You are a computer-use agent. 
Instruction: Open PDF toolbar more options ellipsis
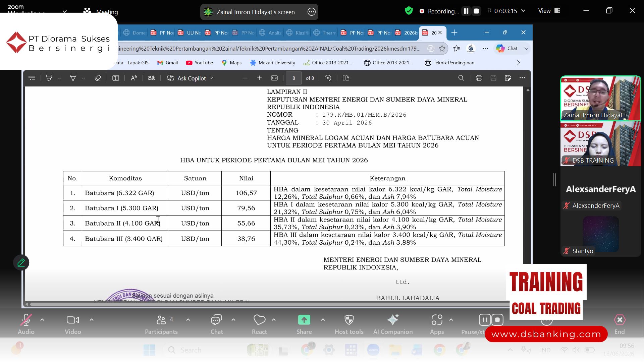[x=522, y=78]
